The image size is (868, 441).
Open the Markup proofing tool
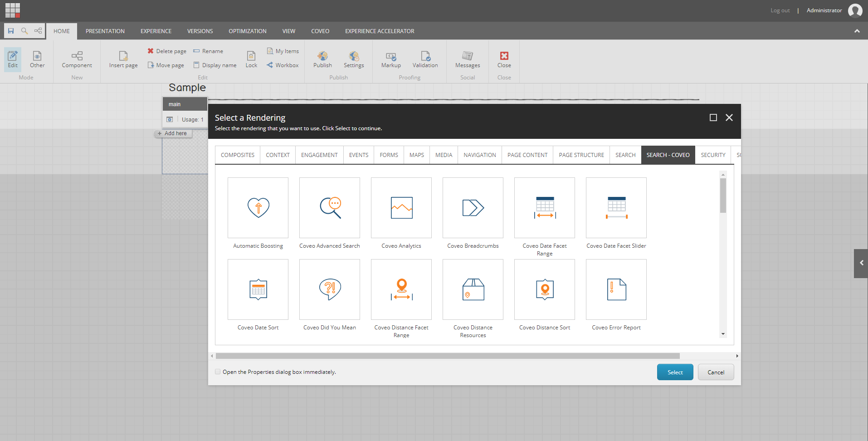click(x=390, y=60)
